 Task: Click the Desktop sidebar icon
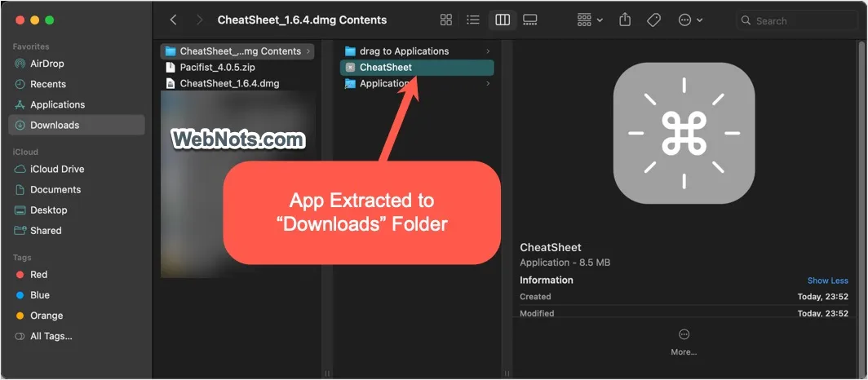click(x=20, y=210)
